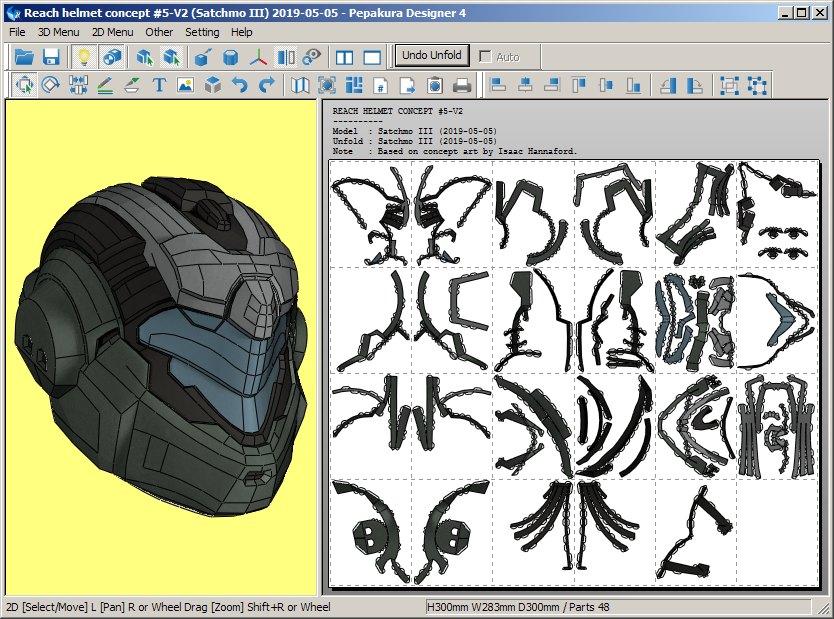The width and height of the screenshot is (834, 619).
Task: Open the Other menu
Action: tap(159, 32)
